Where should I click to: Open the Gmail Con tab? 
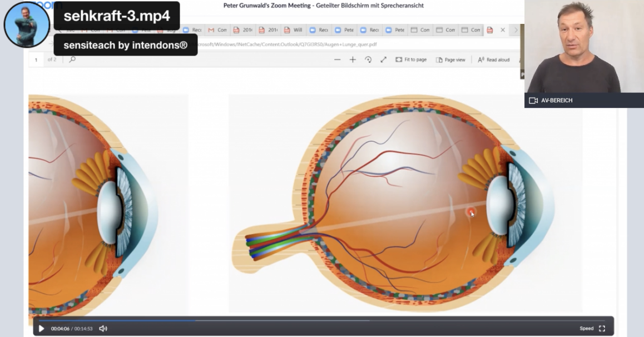[217, 30]
